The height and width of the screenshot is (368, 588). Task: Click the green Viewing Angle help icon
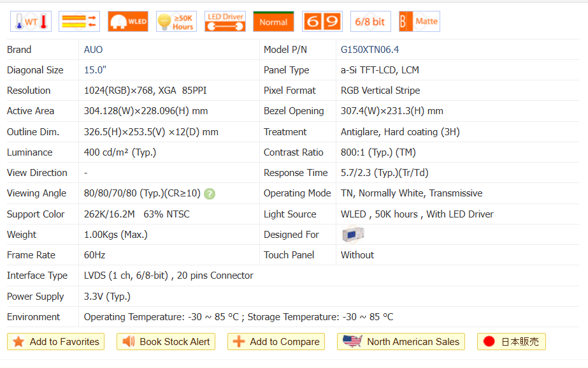pos(210,194)
